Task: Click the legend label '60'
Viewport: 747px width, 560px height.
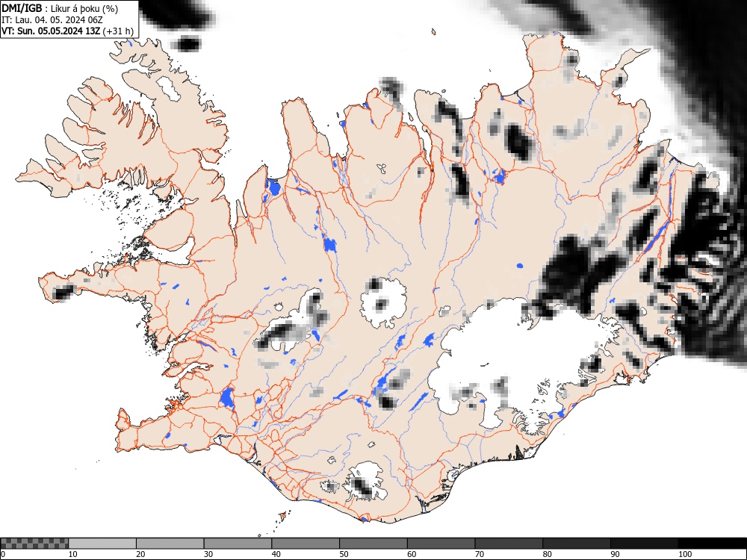Action: pos(411,554)
